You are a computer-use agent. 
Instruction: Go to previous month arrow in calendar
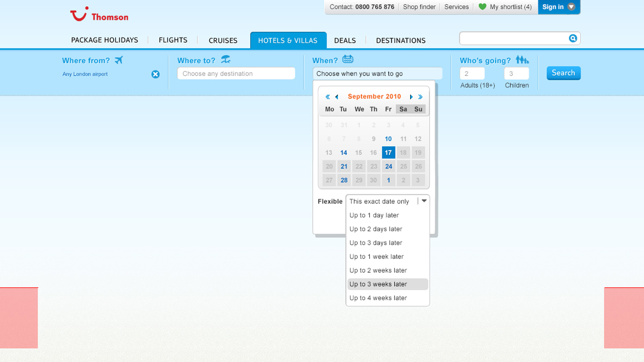point(337,97)
